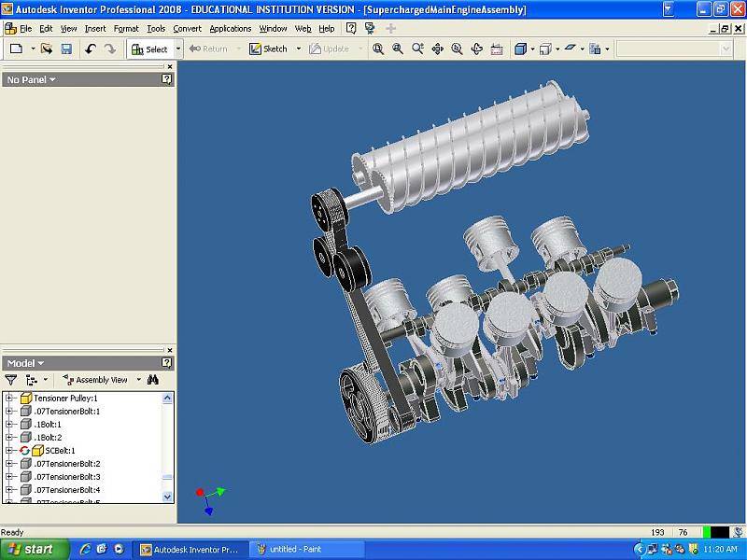Open the Insert menu
Screen dimensions: 747x560
tap(95, 29)
